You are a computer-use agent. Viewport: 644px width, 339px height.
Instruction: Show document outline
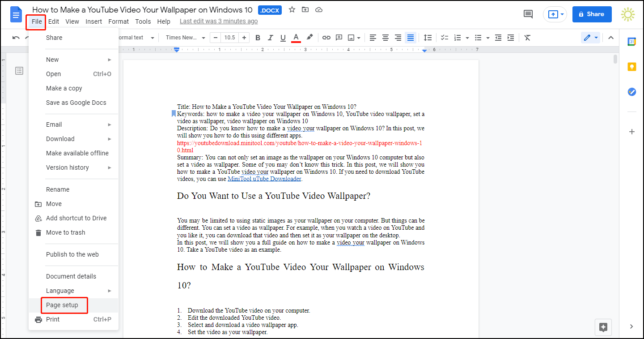tap(19, 71)
